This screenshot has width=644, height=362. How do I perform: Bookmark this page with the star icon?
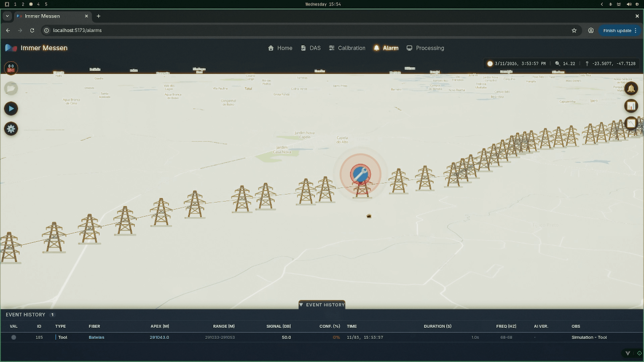point(574,31)
